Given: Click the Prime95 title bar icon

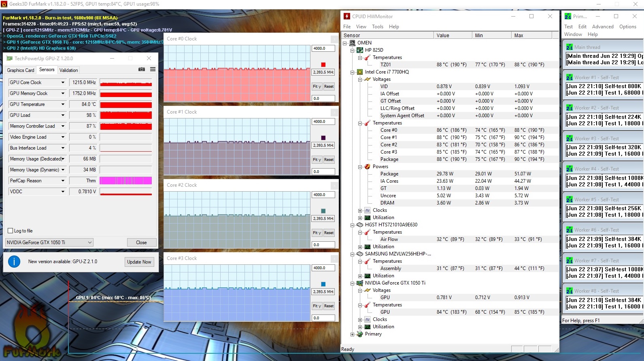Looking at the screenshot, I should tap(568, 16).
